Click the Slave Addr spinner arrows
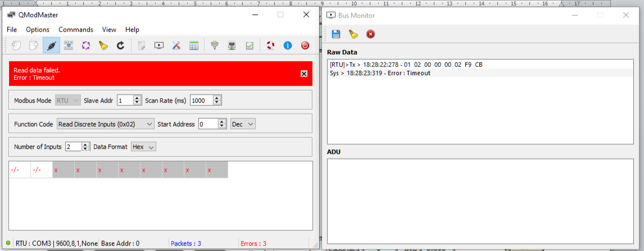 tap(137, 100)
